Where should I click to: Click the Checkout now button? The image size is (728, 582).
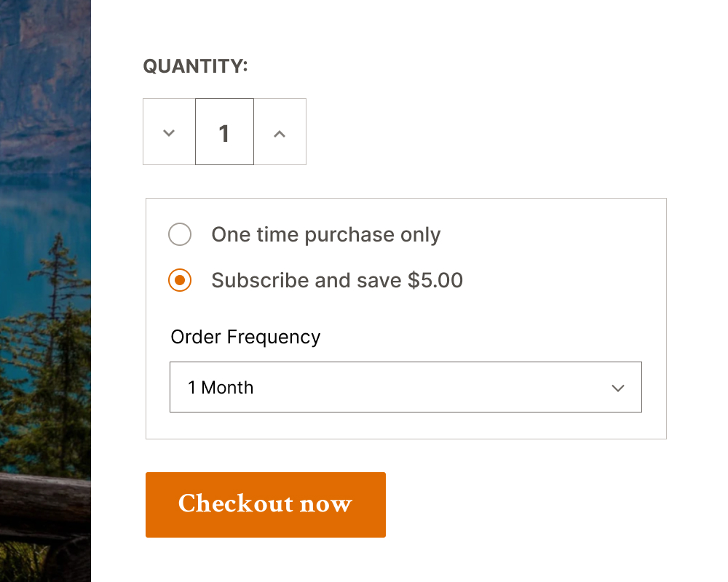point(266,505)
